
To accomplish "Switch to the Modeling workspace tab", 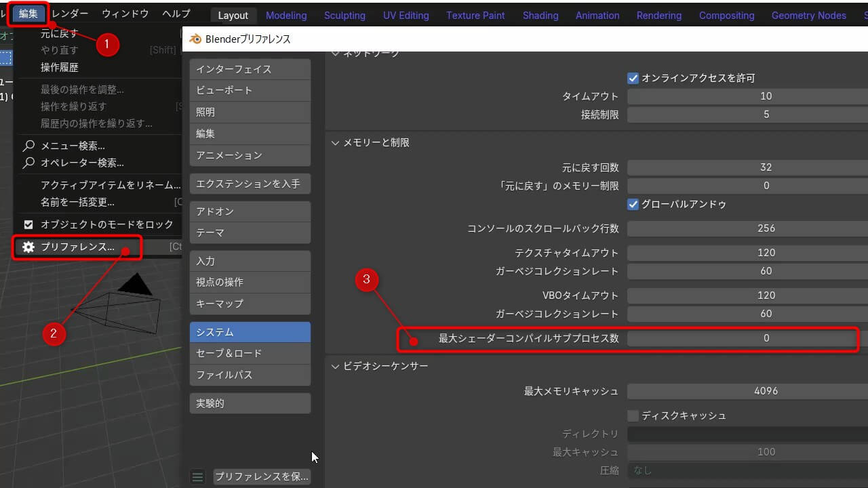I will click(x=286, y=15).
